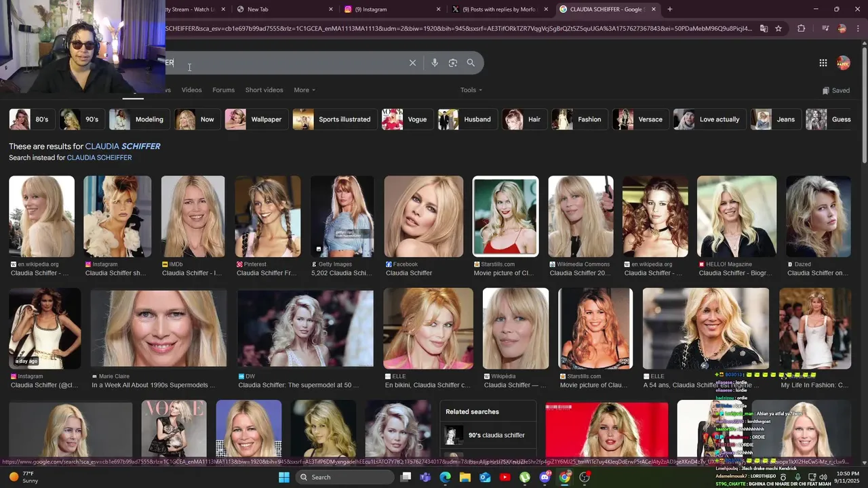
Task: Open Discord from the taskbar
Action: coord(545,477)
